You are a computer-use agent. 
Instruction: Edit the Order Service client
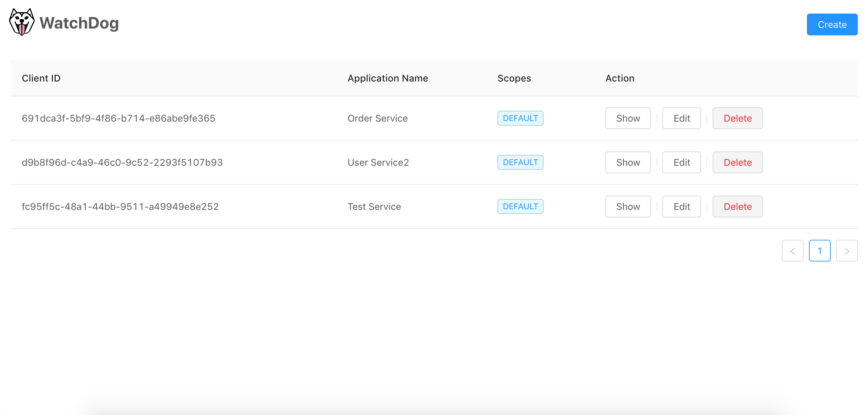(x=681, y=118)
